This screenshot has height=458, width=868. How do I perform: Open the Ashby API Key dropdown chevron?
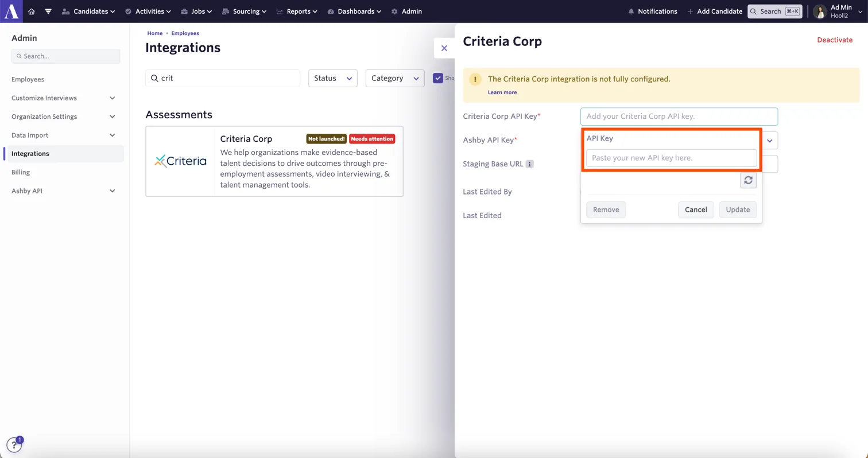coord(770,141)
